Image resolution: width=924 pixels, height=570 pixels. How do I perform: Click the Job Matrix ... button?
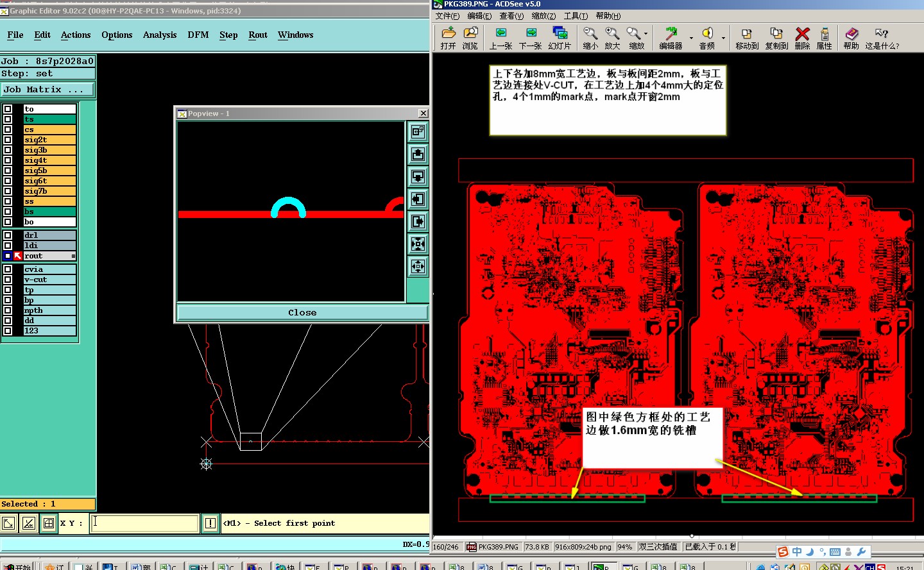pos(47,90)
